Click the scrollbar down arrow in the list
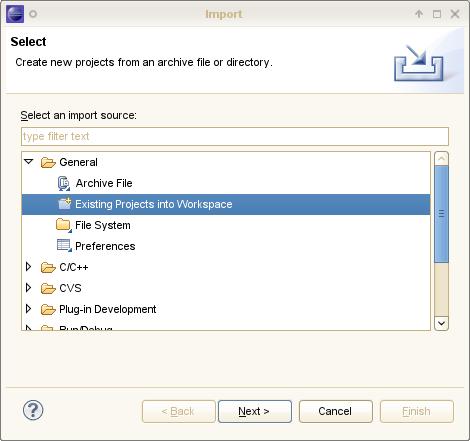 click(441, 323)
